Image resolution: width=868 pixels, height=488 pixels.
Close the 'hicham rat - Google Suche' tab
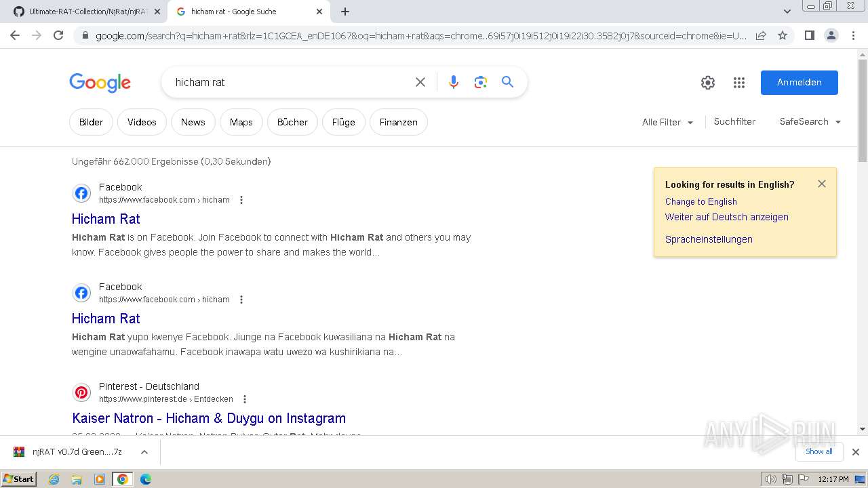pos(320,12)
